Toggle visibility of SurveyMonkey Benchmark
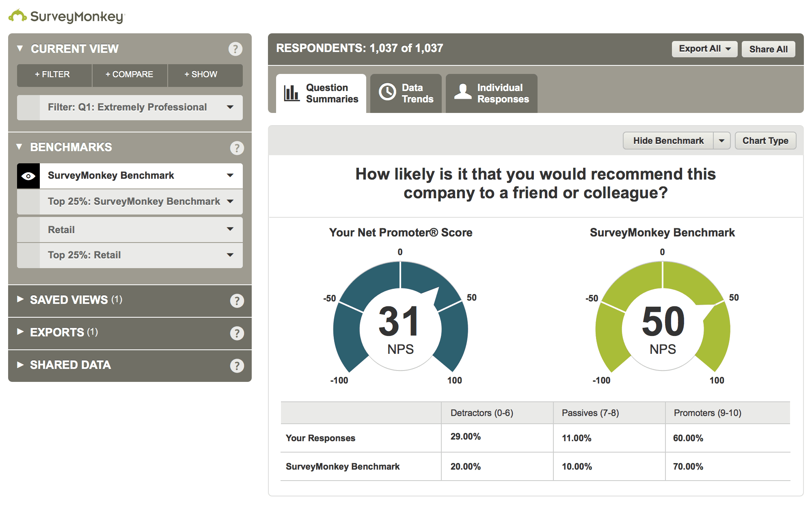This screenshot has height=507, width=812. tap(28, 175)
